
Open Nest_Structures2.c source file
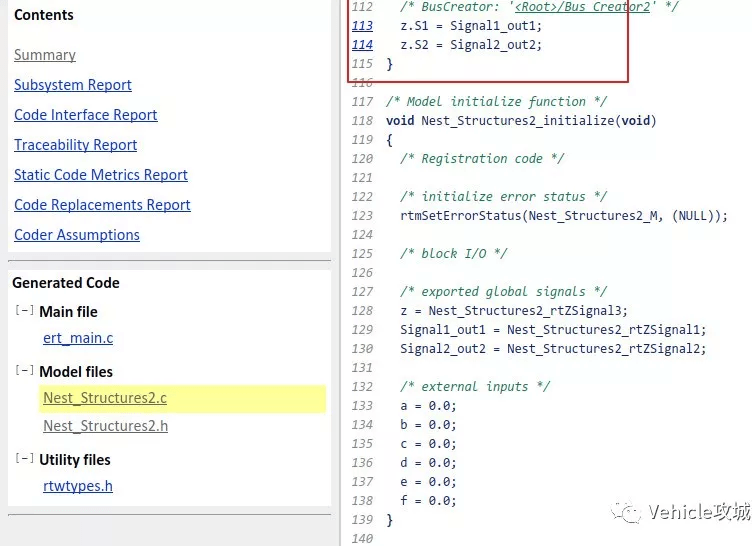tap(105, 398)
